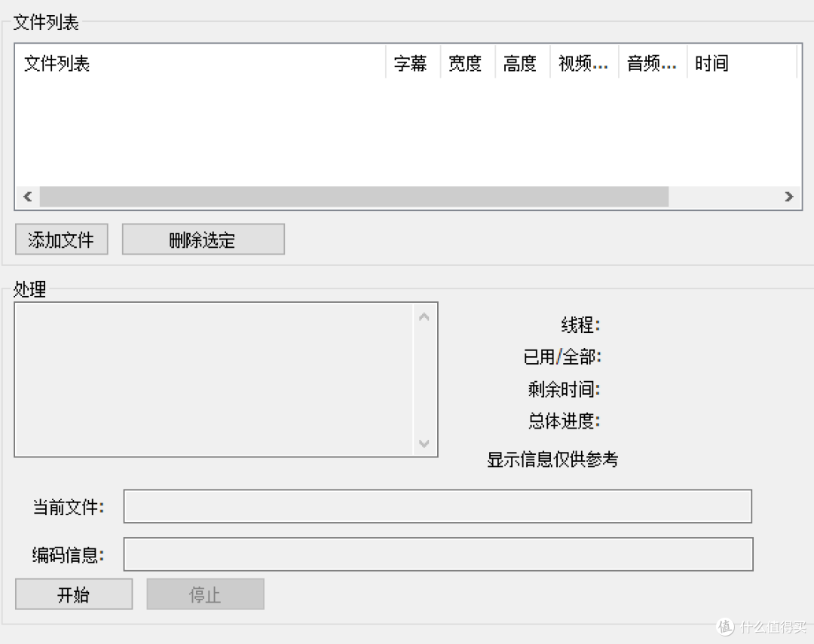Sort by the 高度 column header

point(523,63)
